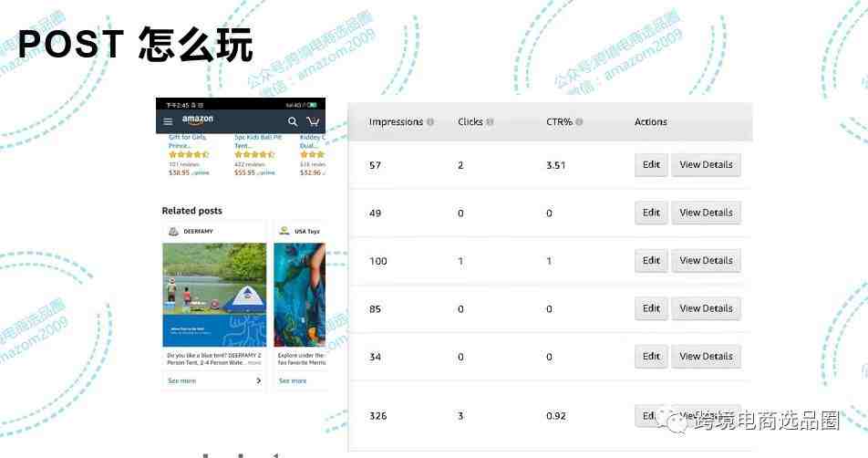
Task: Click the Impressions column header
Action: (396, 122)
